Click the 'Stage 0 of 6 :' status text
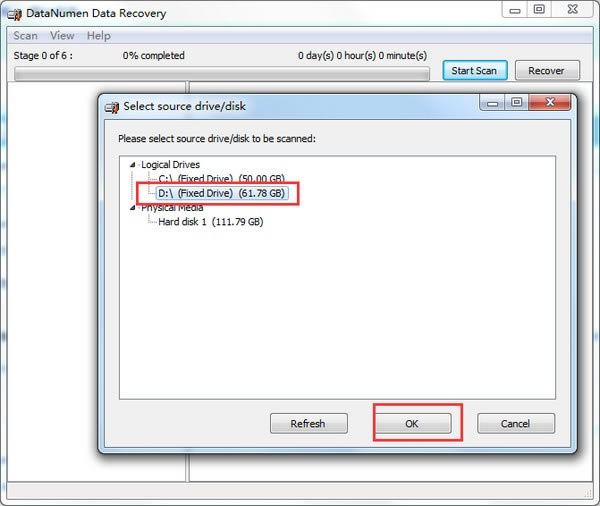The height and width of the screenshot is (506, 600). point(43,55)
